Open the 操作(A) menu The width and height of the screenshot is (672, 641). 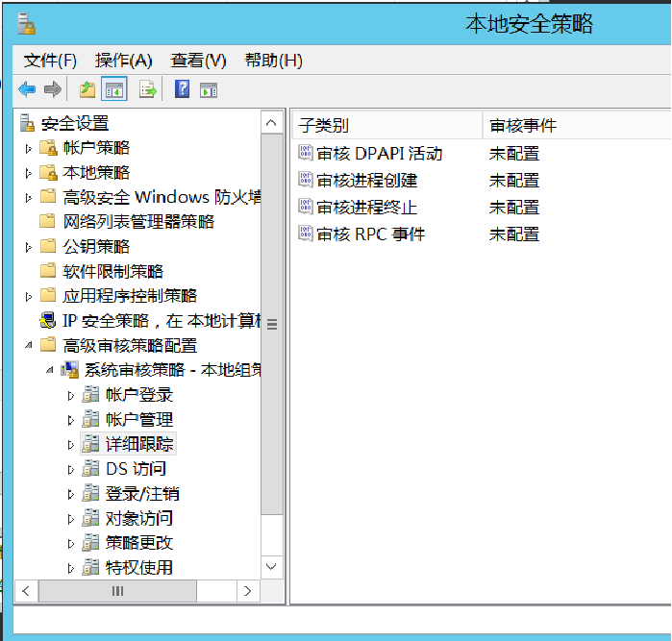click(x=123, y=61)
